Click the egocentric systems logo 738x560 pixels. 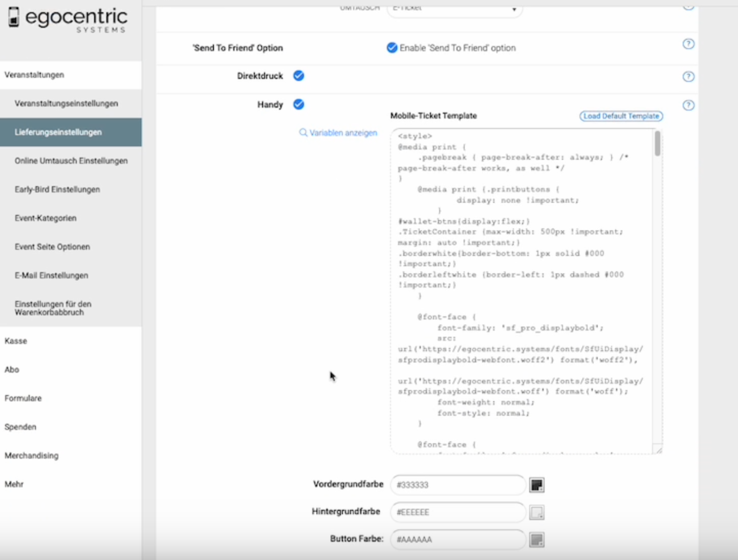pyautogui.click(x=68, y=19)
